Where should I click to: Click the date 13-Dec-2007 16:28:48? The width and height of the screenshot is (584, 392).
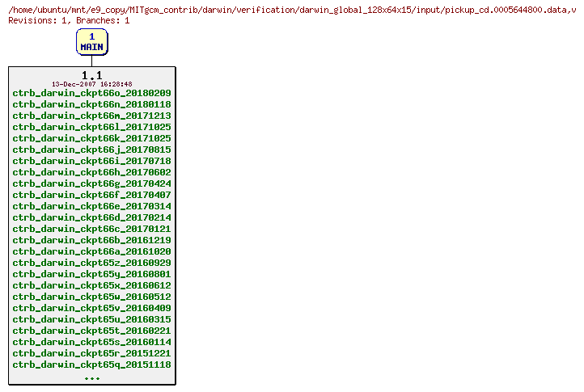click(92, 84)
